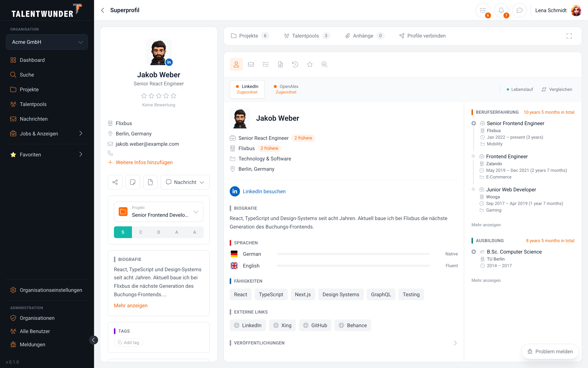This screenshot has height=368, width=588.
Task: Click Profile verbinden
Action: [x=423, y=36]
